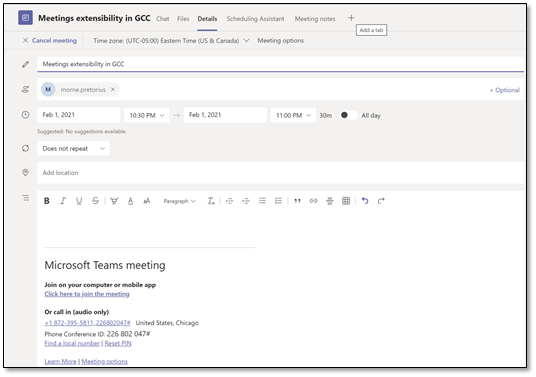Clear all text formatting
The height and width of the screenshot is (377, 536).
[x=211, y=201]
